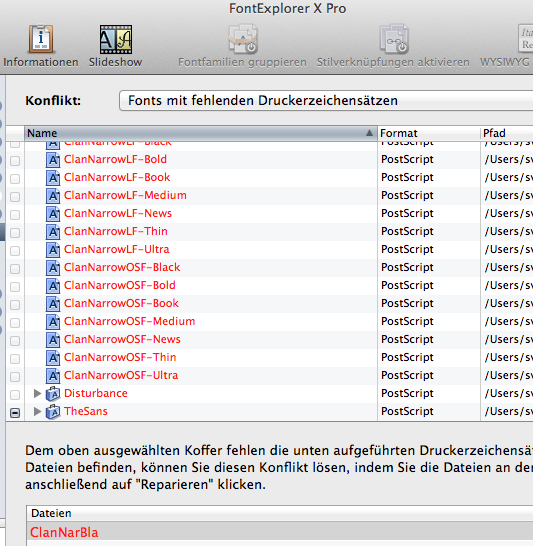Click the Fontfamilien gruppieren toolbar icon

pyautogui.click(x=243, y=39)
